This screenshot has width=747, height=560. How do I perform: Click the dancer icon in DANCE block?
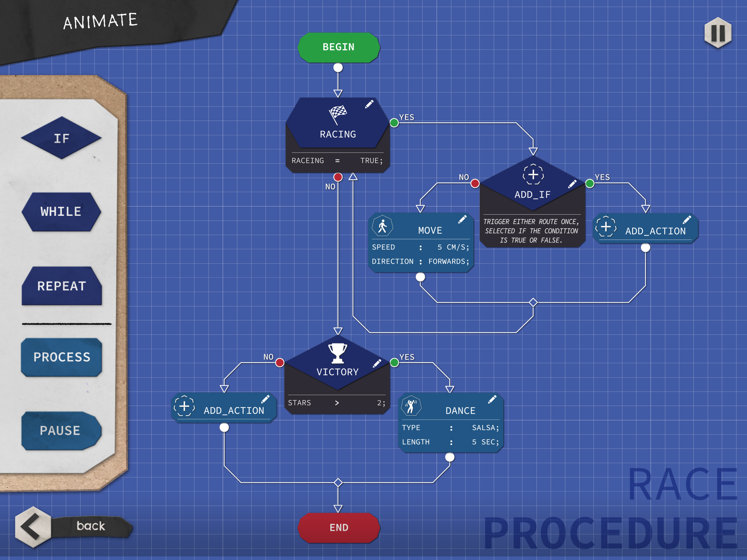411,406
